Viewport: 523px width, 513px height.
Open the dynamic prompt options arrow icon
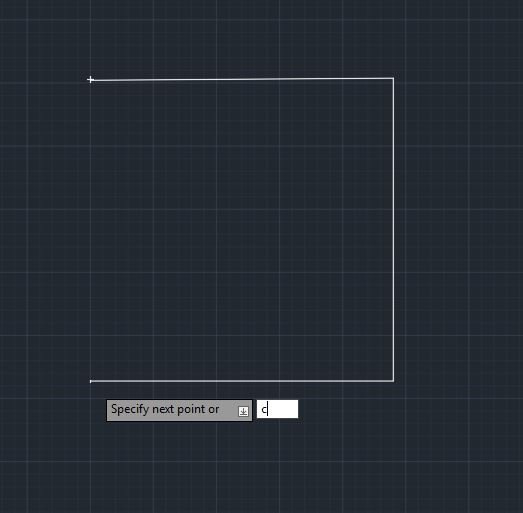point(243,411)
